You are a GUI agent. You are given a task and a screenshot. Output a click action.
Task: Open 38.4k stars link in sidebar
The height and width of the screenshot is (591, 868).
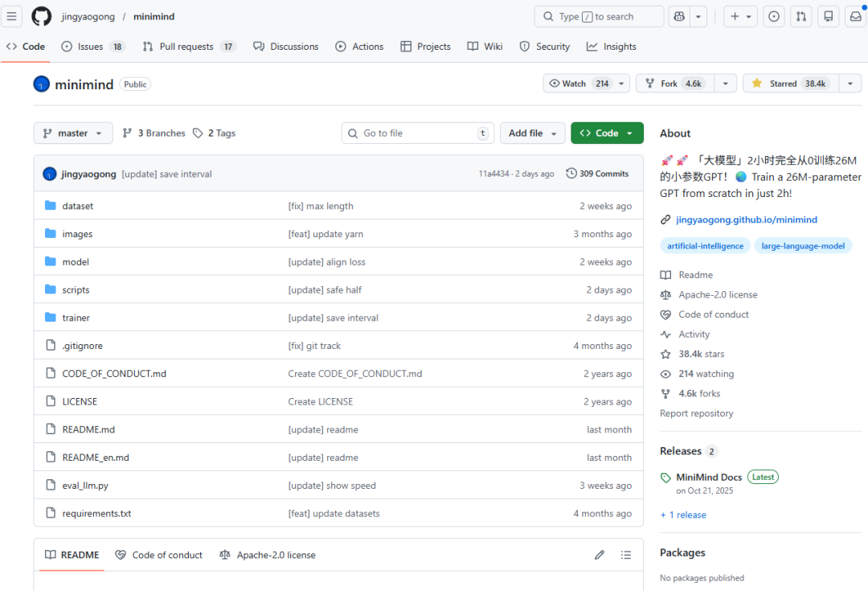click(693, 354)
